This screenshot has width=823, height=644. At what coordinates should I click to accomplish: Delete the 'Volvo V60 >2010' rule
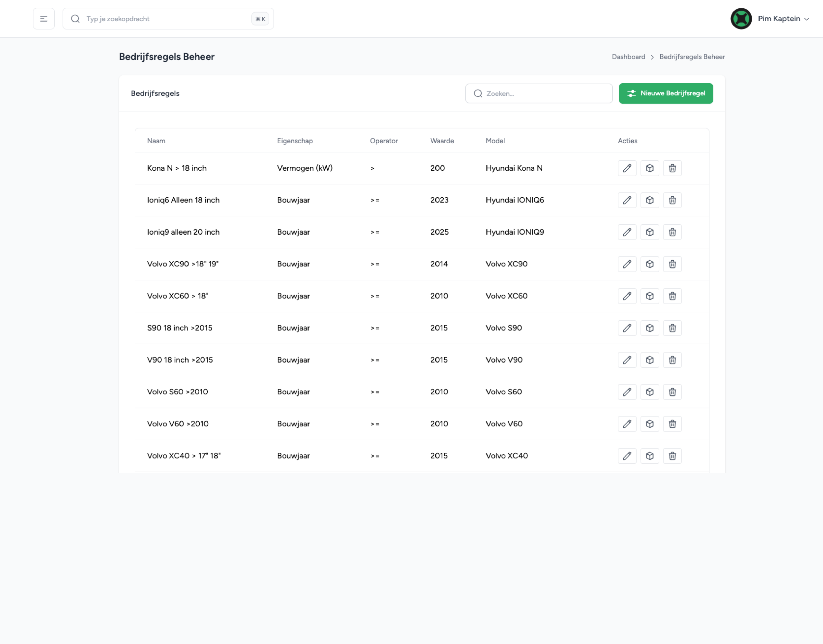pos(672,424)
